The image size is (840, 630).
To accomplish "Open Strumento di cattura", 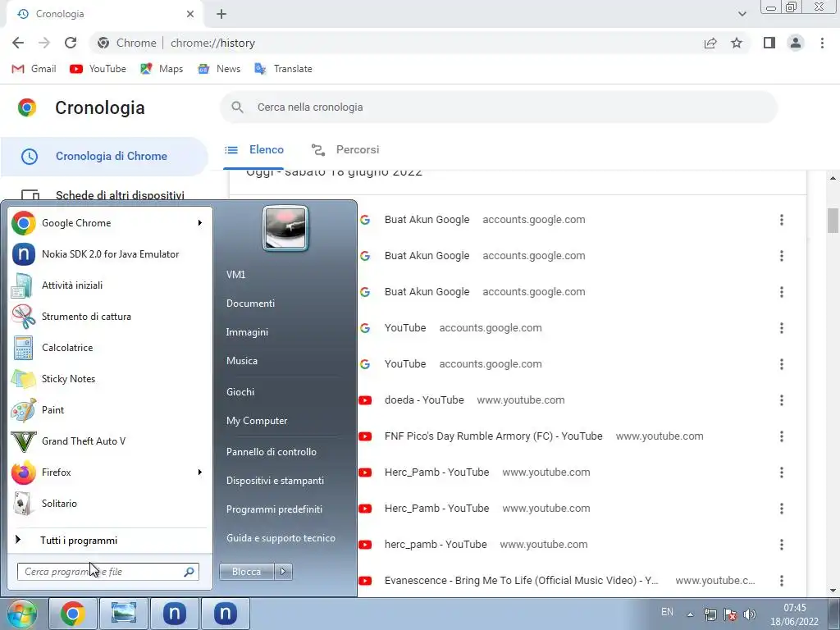I will (x=109, y=317).
